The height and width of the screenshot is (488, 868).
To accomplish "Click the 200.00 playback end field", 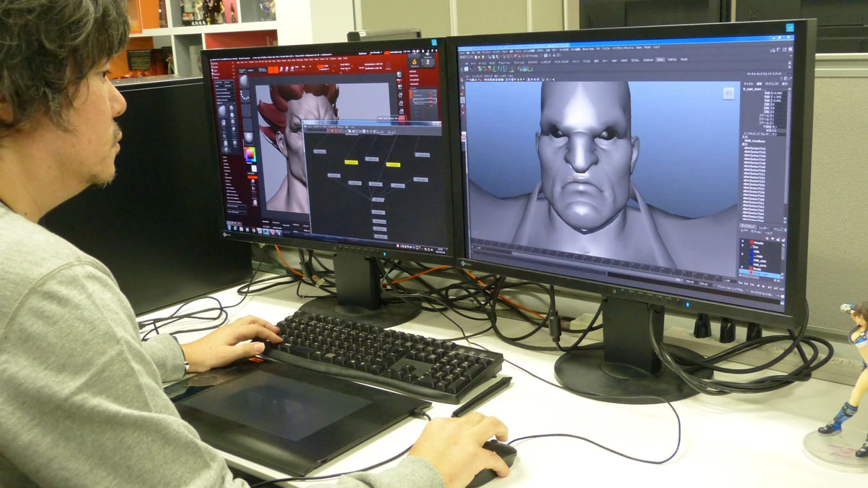I will point(692,282).
